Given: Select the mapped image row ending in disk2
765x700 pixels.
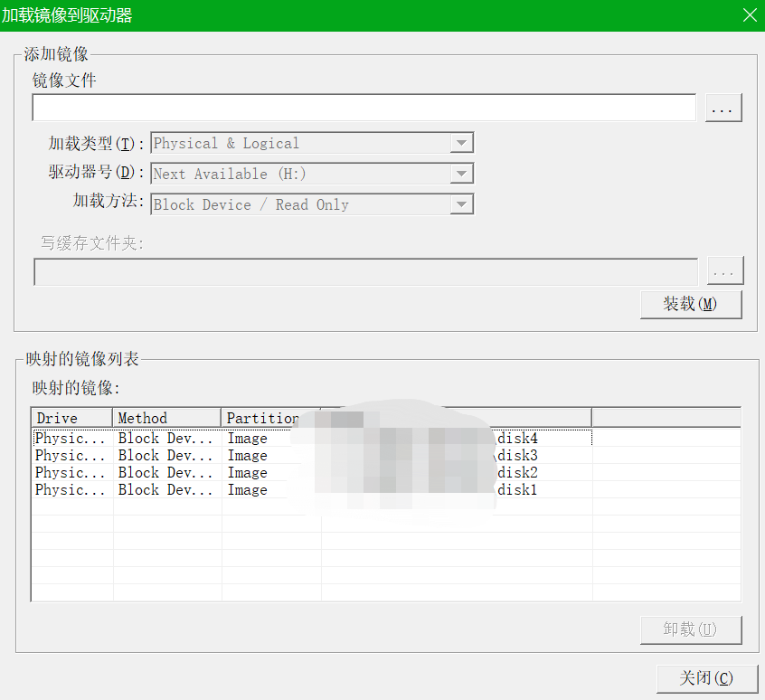Looking at the screenshot, I should click(312, 472).
